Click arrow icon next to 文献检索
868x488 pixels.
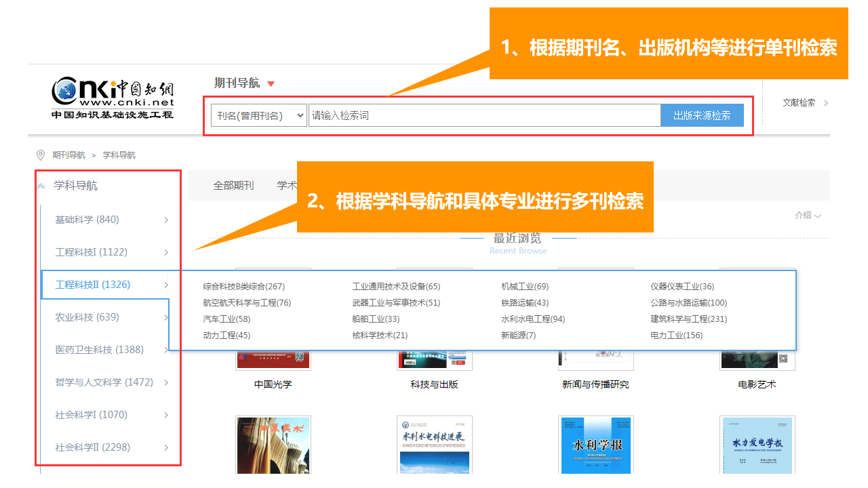(x=825, y=103)
